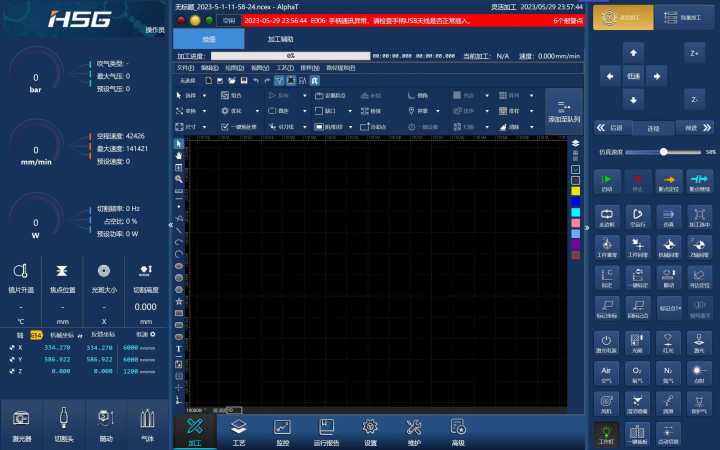Toggle the N₂ 氮气 gas button

click(x=668, y=374)
